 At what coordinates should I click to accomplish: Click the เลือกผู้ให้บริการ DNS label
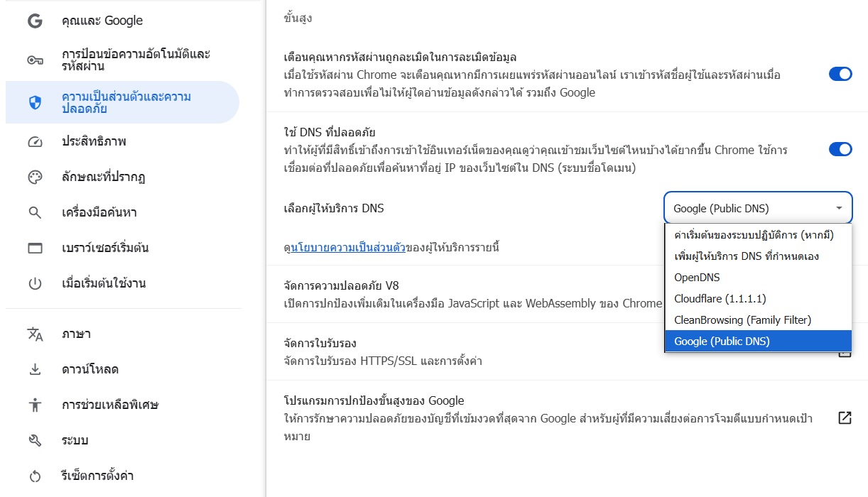pos(334,208)
